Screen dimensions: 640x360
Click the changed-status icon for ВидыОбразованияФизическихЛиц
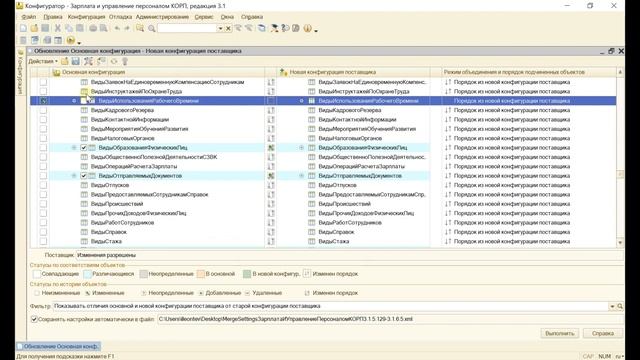(271, 148)
